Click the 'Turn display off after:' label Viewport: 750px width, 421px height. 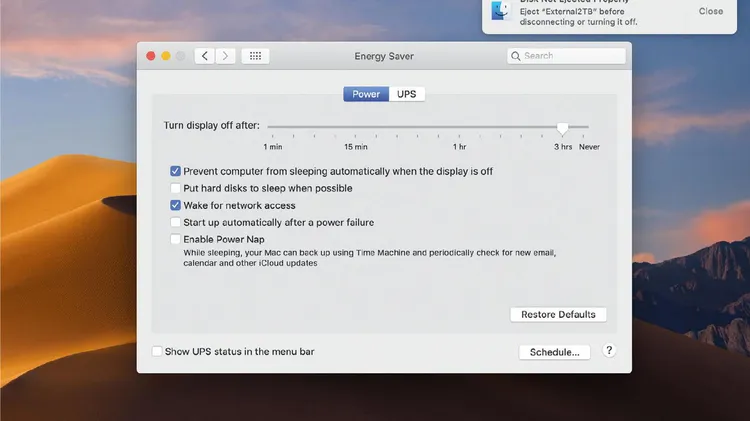(211, 125)
